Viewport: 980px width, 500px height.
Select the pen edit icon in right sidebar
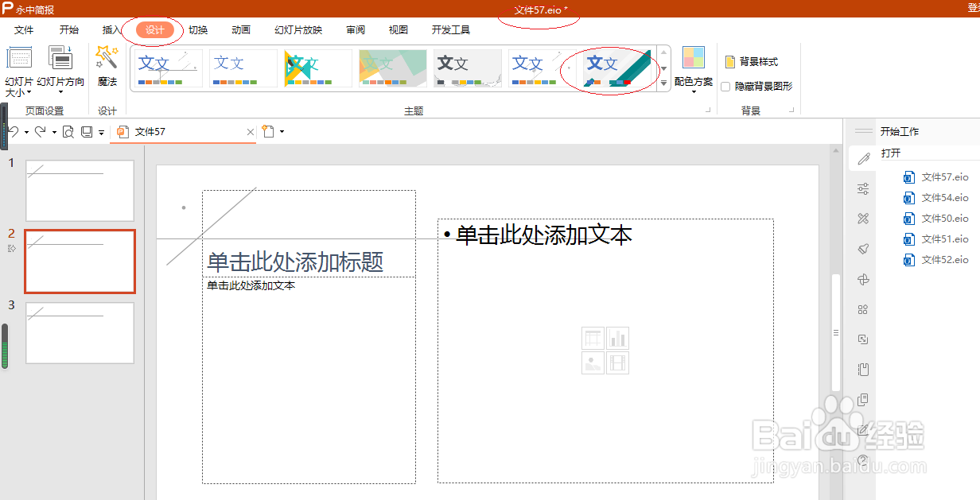863,157
